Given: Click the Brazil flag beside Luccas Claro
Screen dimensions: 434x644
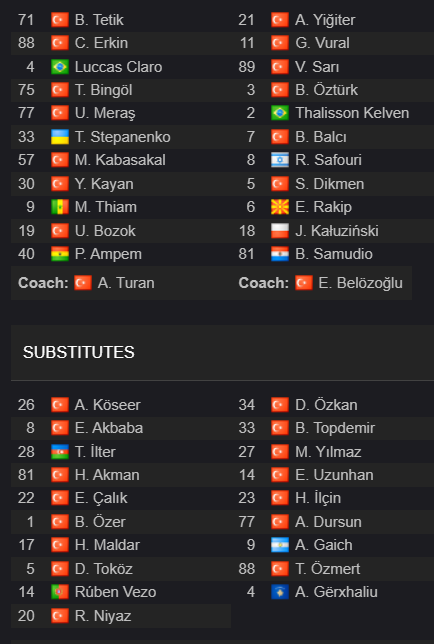Looking at the screenshot, I should click(60, 67).
